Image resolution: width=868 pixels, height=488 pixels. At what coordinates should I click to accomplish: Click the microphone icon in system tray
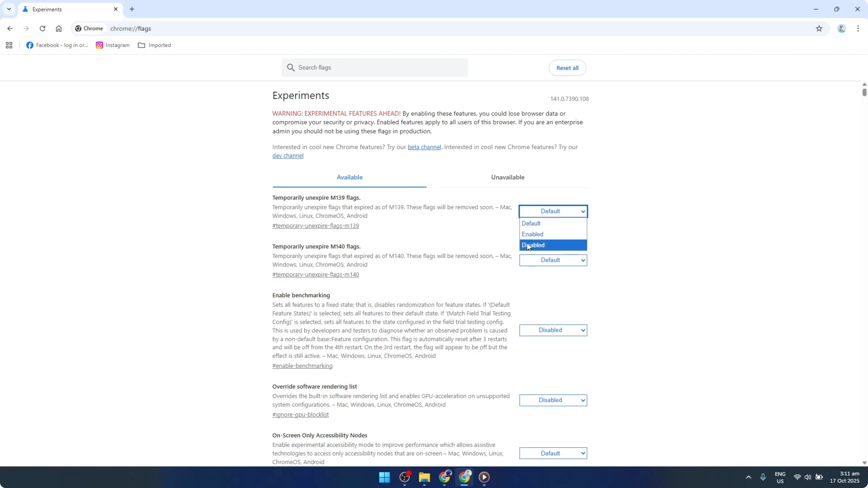pyautogui.click(x=763, y=477)
